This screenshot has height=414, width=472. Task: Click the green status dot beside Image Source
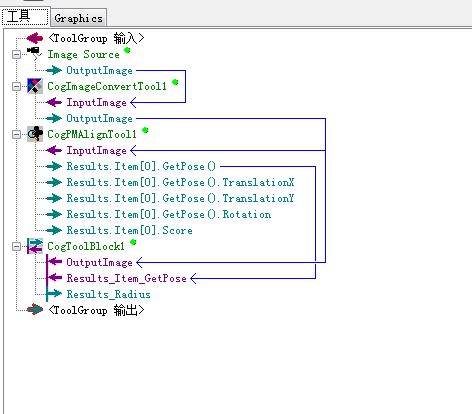point(127,50)
